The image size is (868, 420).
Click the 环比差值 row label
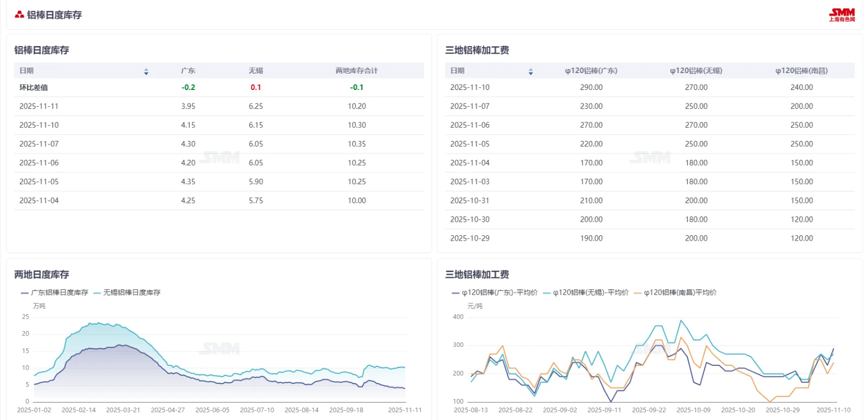coord(34,88)
